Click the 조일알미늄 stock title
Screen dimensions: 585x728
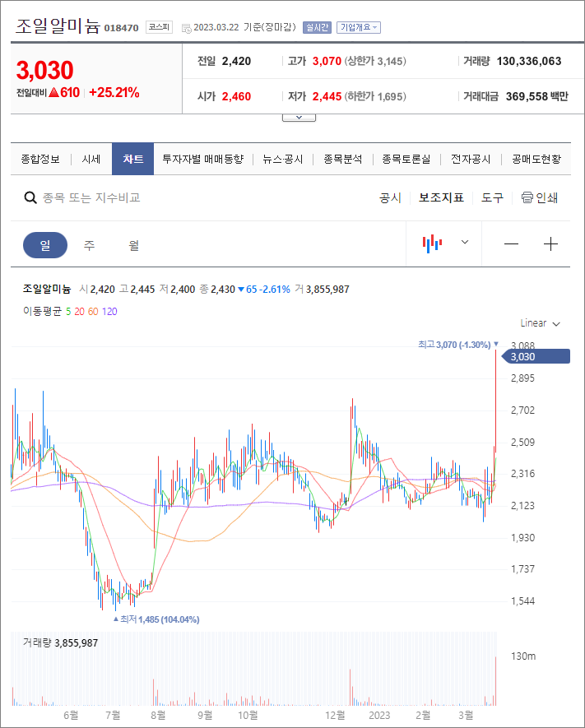coord(58,26)
